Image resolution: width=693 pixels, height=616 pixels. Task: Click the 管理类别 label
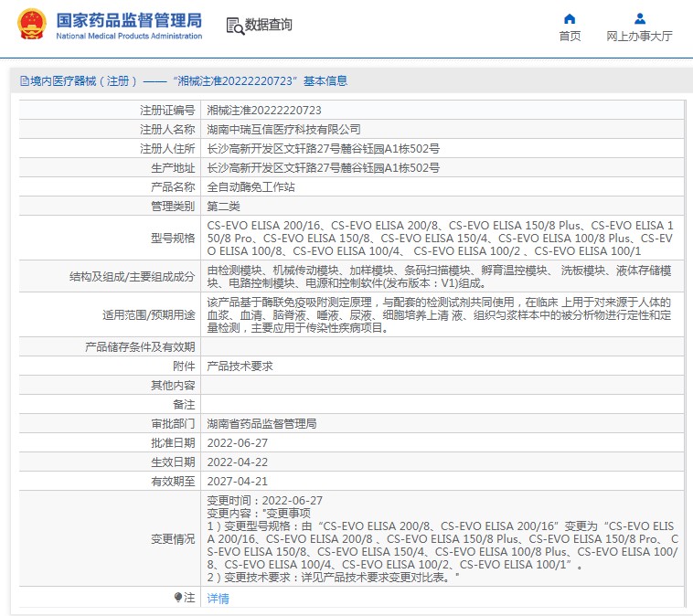(x=173, y=207)
